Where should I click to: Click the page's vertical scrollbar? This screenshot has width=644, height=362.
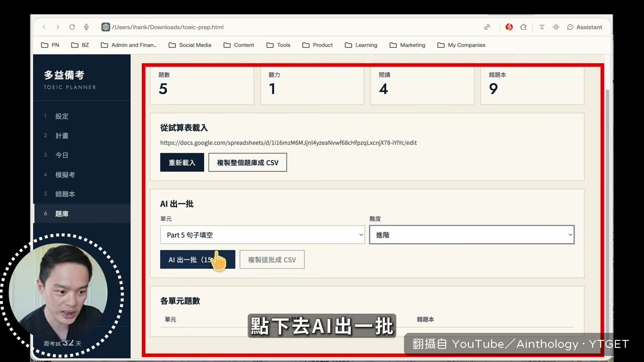pyautogui.click(x=608, y=221)
